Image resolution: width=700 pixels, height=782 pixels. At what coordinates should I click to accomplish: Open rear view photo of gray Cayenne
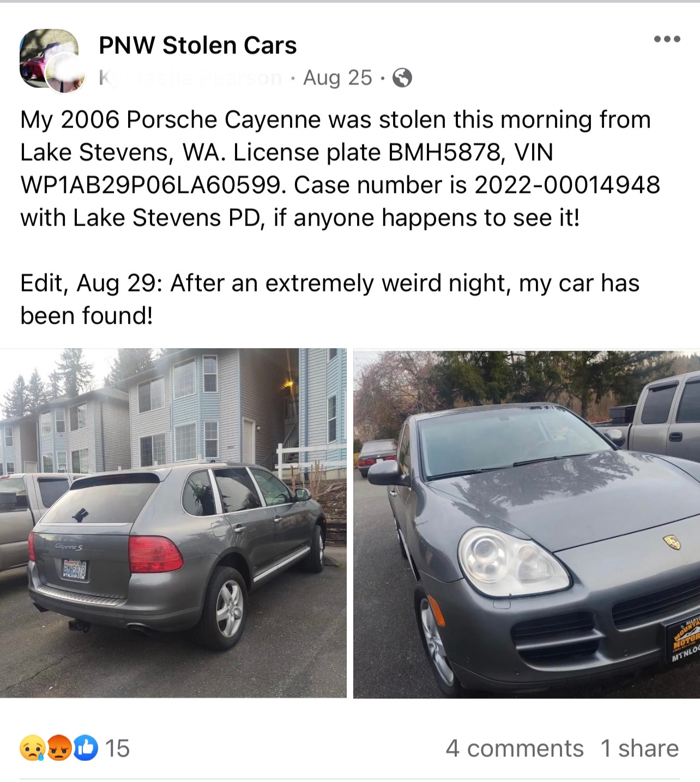(x=173, y=523)
